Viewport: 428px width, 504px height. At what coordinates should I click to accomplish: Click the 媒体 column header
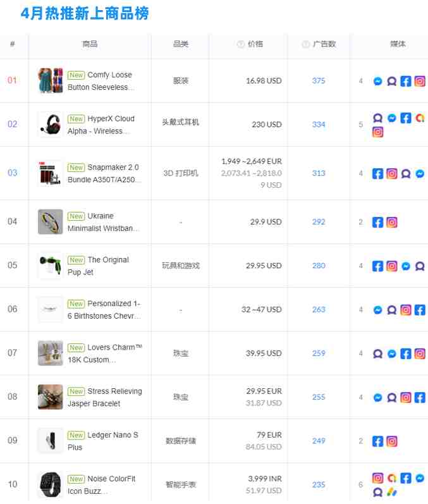tap(398, 44)
